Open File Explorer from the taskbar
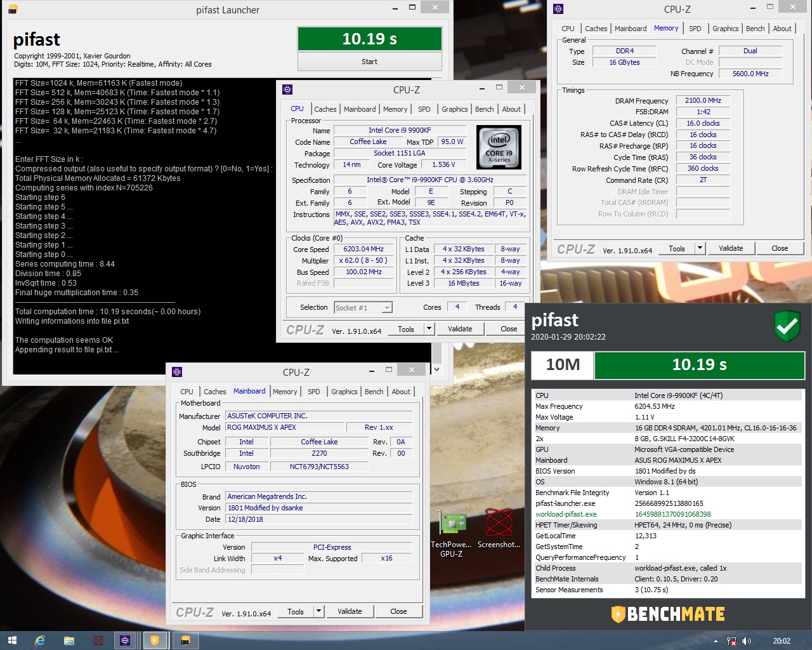The height and width of the screenshot is (650, 812). tap(69, 640)
